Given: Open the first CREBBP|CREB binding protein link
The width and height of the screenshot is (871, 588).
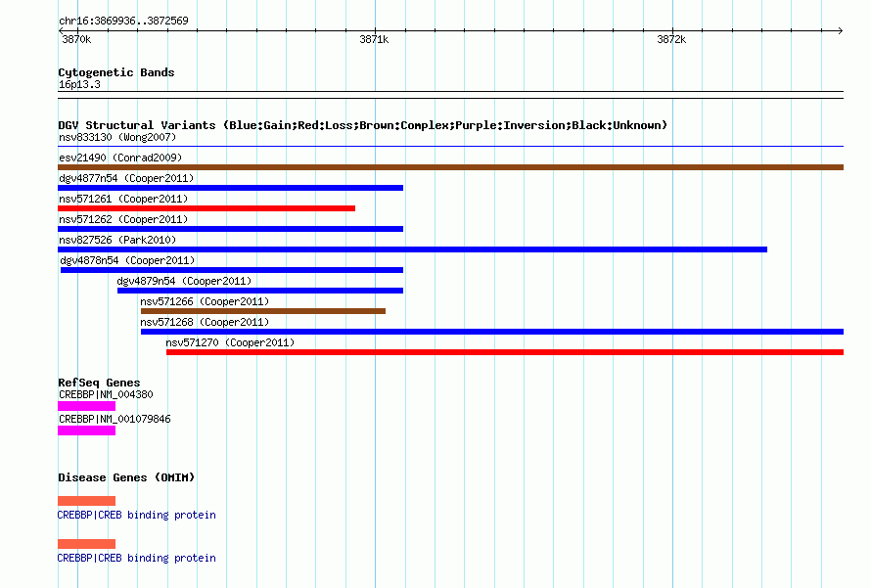Looking at the screenshot, I should [x=137, y=515].
